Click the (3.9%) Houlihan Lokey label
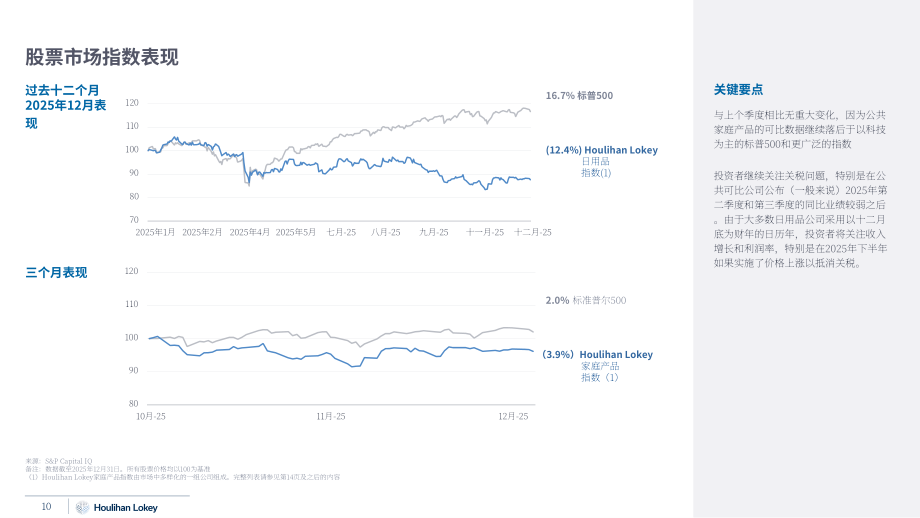This screenshot has height=518, width=920. (597, 354)
